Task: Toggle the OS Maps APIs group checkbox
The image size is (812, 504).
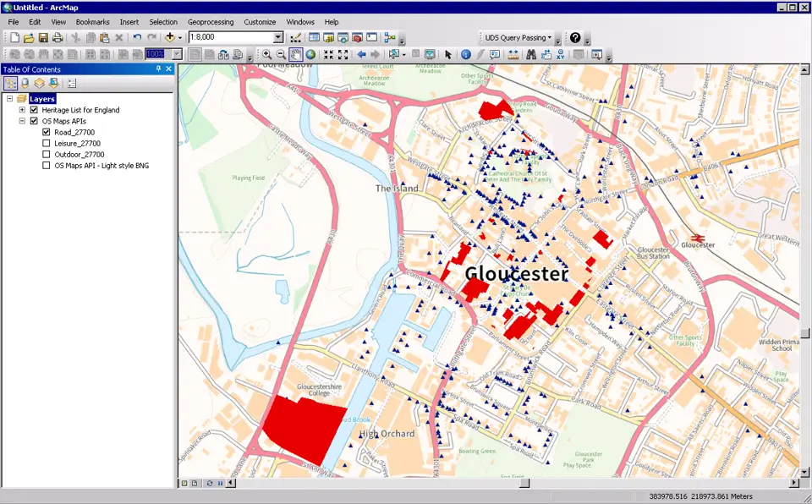Action: (34, 121)
